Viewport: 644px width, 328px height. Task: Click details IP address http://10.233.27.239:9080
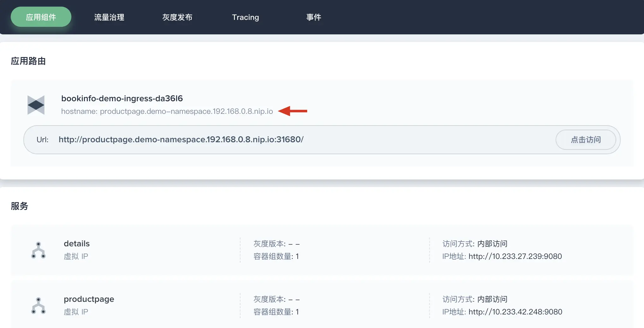(515, 256)
